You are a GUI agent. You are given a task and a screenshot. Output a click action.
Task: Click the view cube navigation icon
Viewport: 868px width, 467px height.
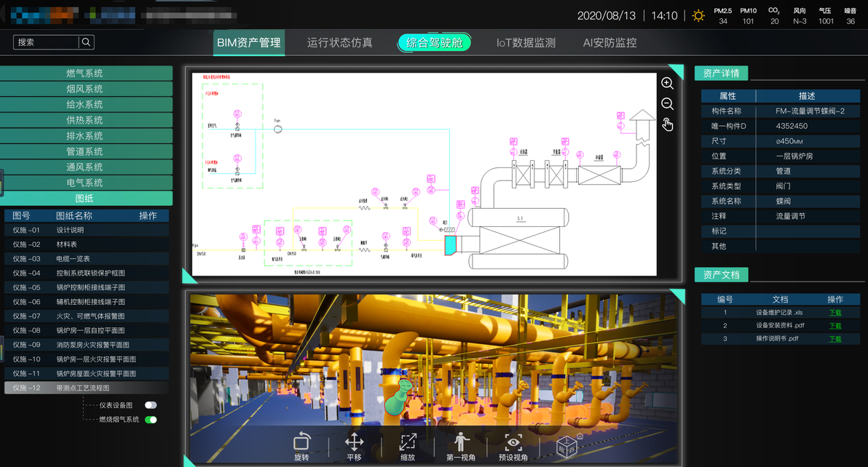click(x=567, y=445)
